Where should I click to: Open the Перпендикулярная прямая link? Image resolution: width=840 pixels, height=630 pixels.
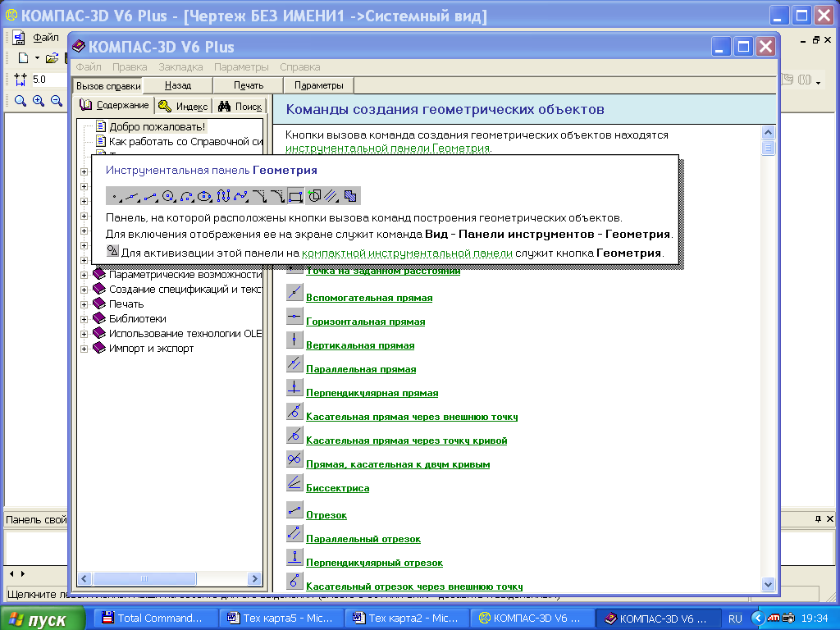pyautogui.click(x=372, y=393)
